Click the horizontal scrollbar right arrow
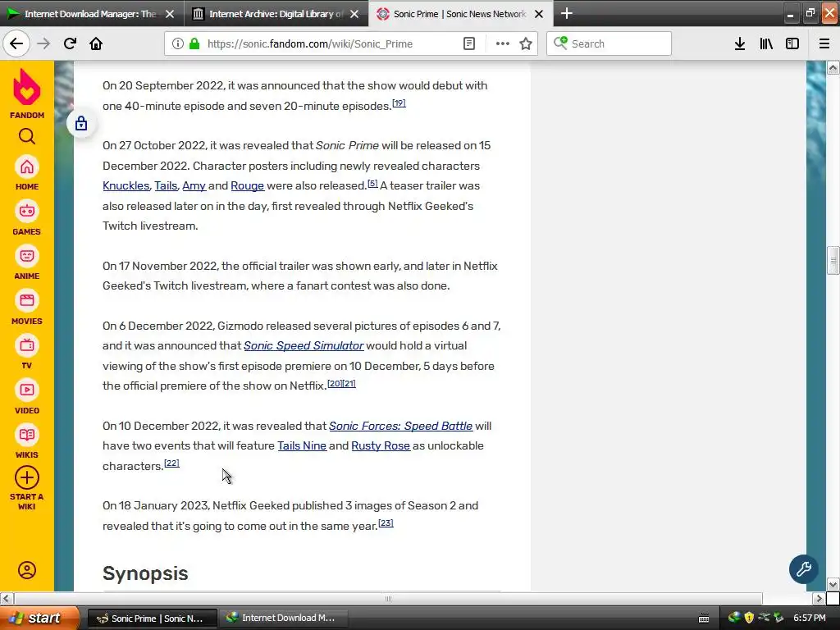Image resolution: width=840 pixels, height=630 pixels. point(818,598)
